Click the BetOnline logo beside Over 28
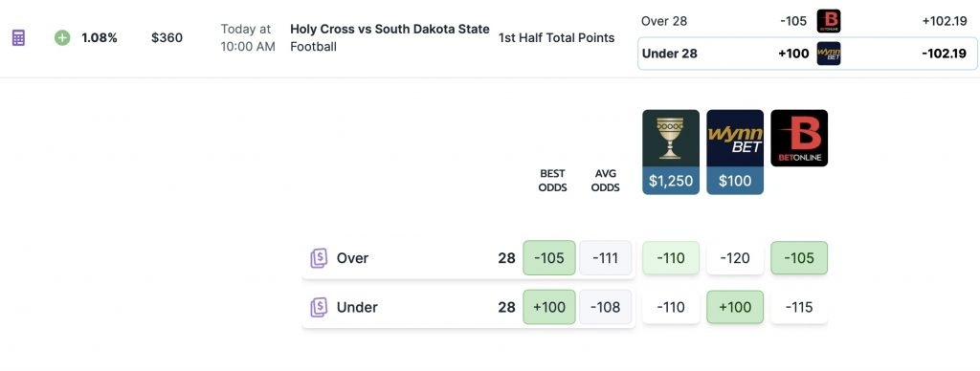The width and height of the screenshot is (980, 371). (x=829, y=21)
